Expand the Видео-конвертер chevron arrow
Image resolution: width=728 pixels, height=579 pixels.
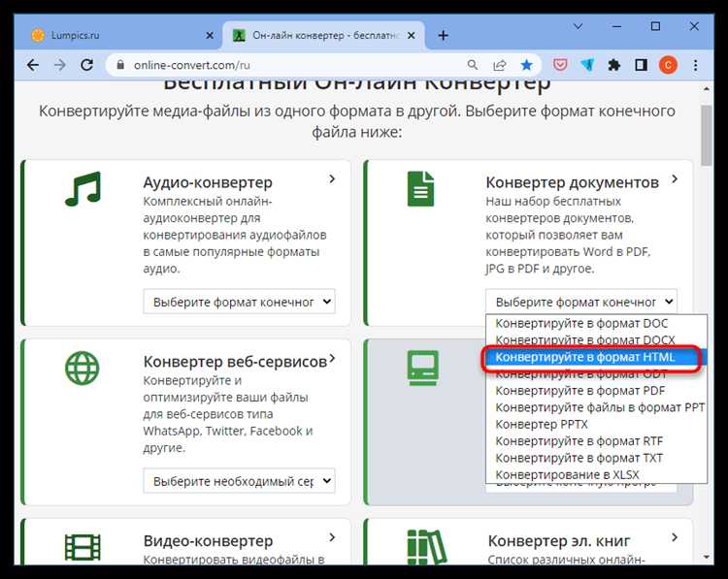[x=332, y=537]
